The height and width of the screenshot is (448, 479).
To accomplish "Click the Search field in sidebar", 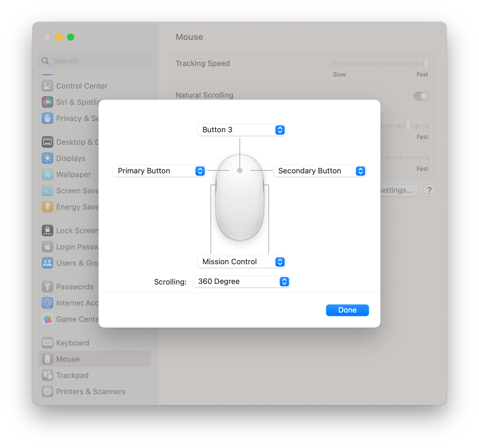I will click(95, 61).
